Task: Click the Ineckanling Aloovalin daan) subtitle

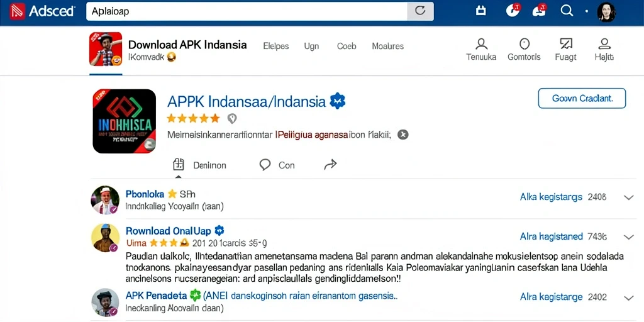Action: [174, 308]
